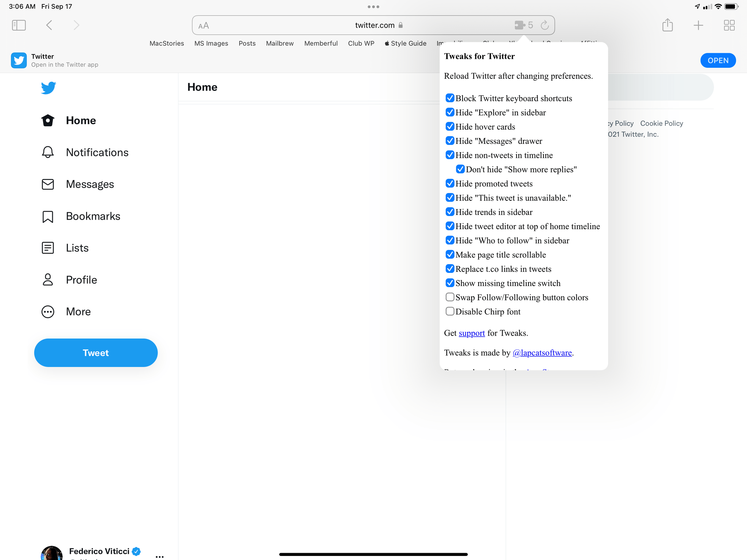
Task: Open the MS Images bookmark
Action: tap(211, 43)
